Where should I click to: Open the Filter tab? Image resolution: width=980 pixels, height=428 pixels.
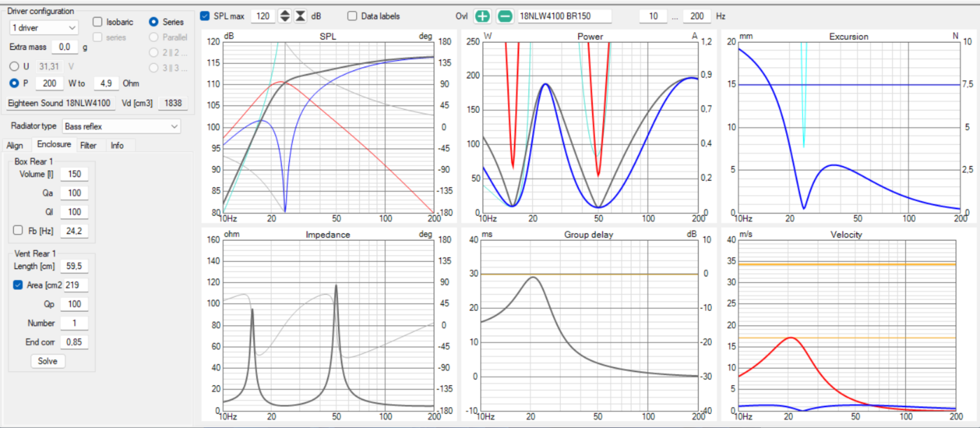(88, 146)
